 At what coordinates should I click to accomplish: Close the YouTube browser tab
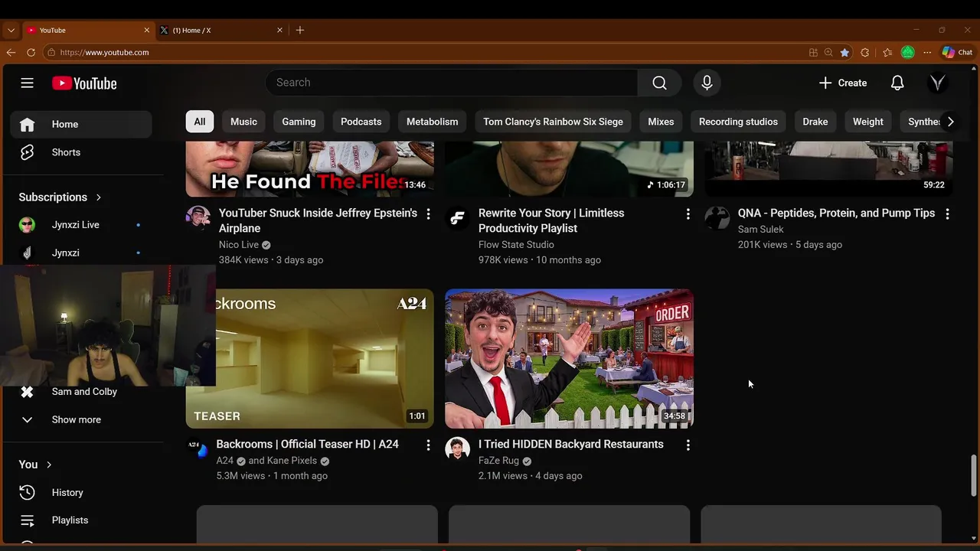(146, 30)
